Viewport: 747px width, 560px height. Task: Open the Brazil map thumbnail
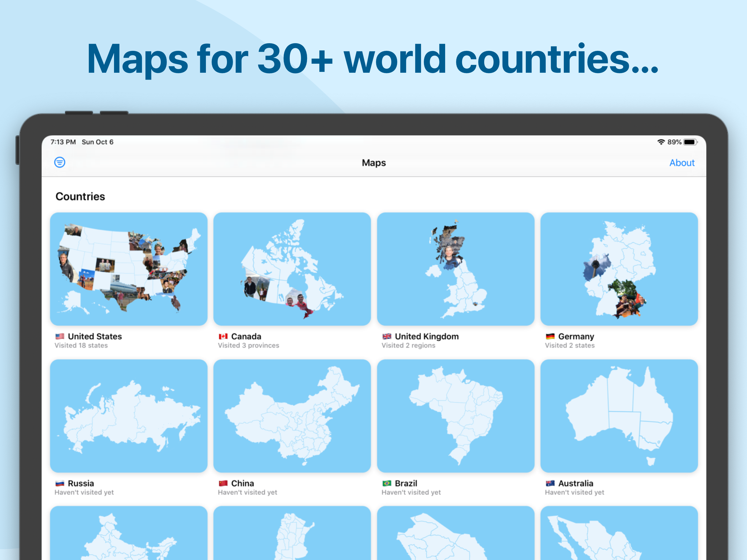tap(456, 416)
